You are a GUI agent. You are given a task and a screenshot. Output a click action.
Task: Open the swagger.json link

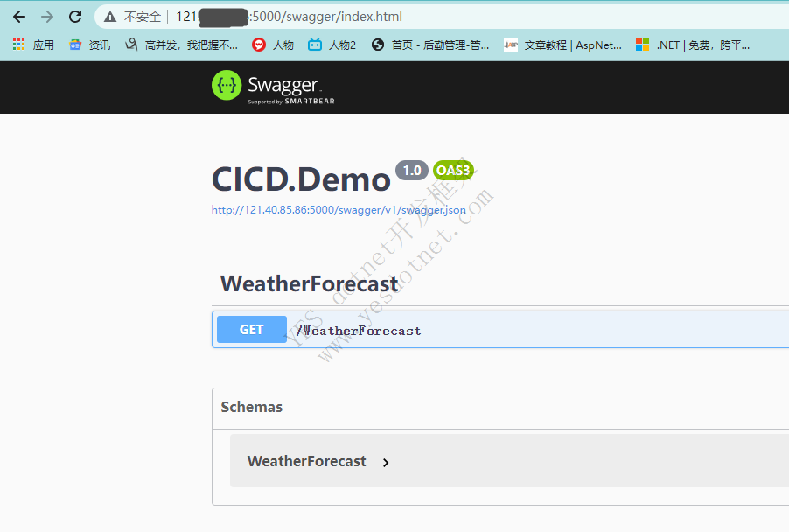point(339,210)
